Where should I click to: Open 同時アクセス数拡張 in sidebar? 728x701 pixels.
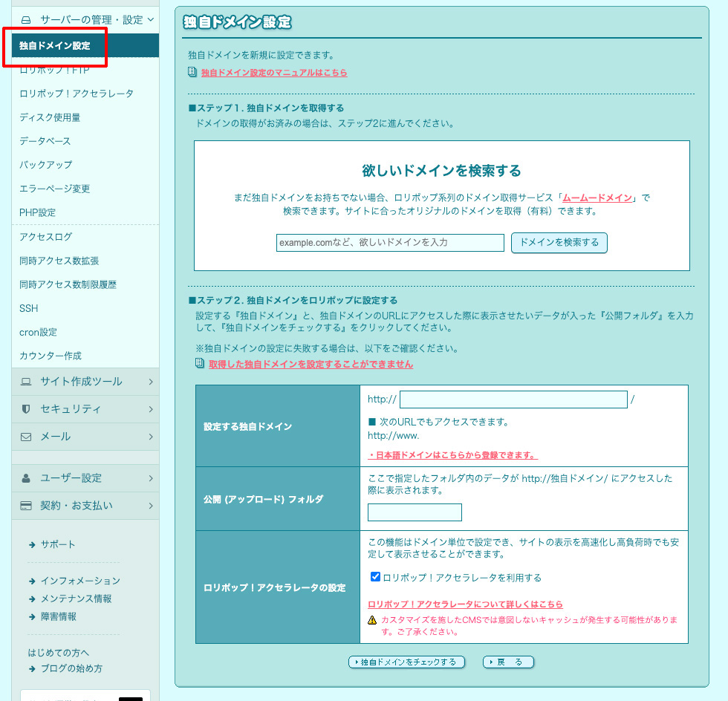59,261
